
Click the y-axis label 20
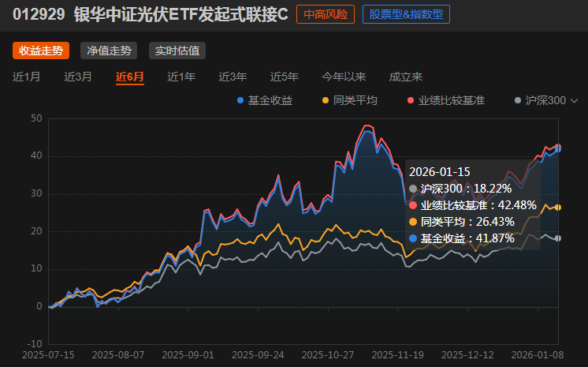coord(36,231)
